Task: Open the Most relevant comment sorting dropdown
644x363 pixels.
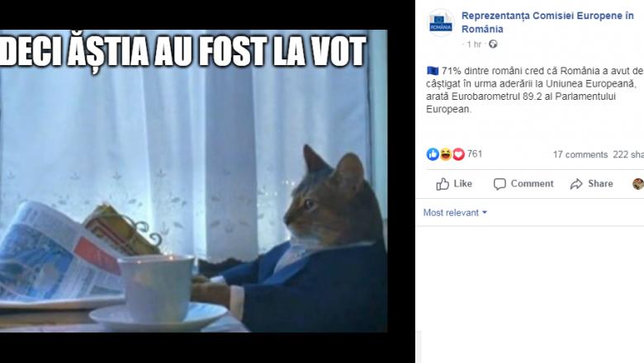Action: pos(455,213)
